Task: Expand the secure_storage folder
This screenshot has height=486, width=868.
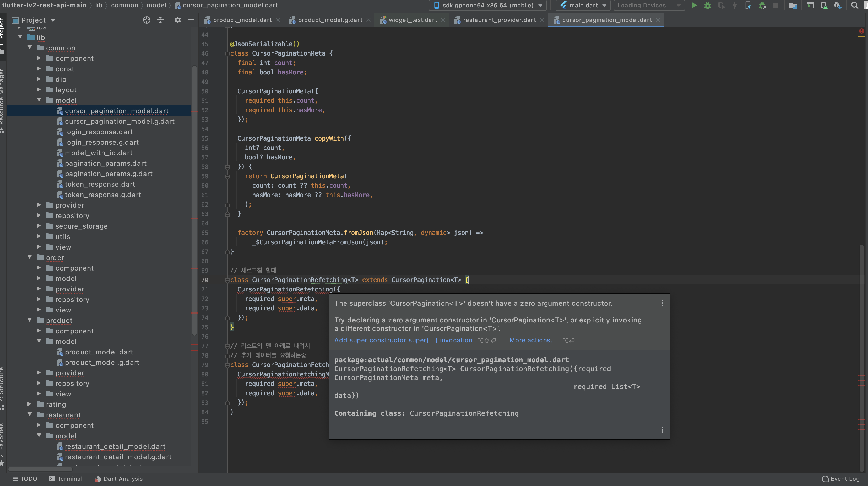Action: pos(39,226)
